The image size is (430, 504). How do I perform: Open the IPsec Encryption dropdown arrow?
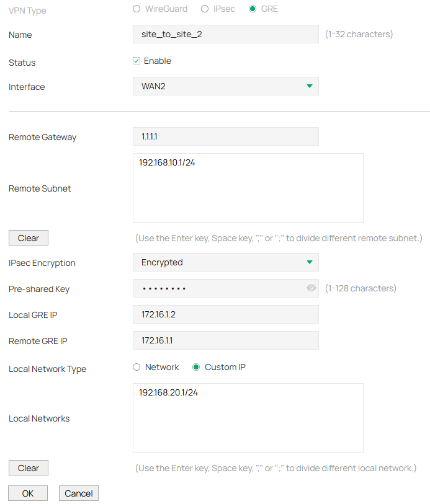(x=309, y=262)
